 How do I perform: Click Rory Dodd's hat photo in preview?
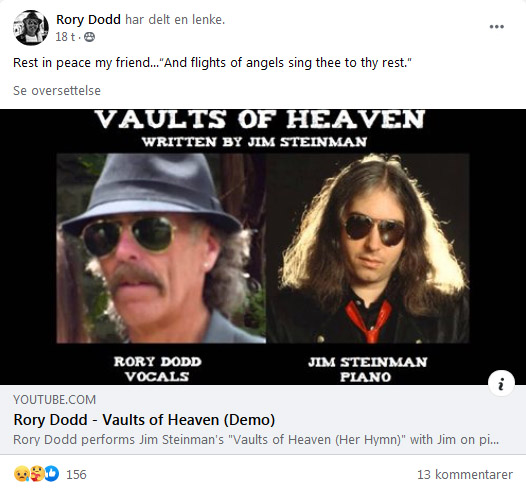pyautogui.click(x=161, y=248)
